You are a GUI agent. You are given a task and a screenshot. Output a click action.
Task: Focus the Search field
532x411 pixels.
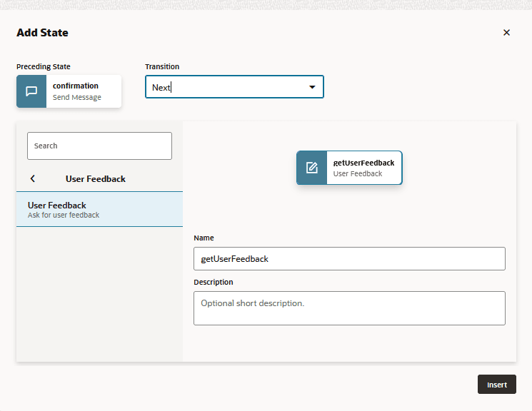click(99, 146)
